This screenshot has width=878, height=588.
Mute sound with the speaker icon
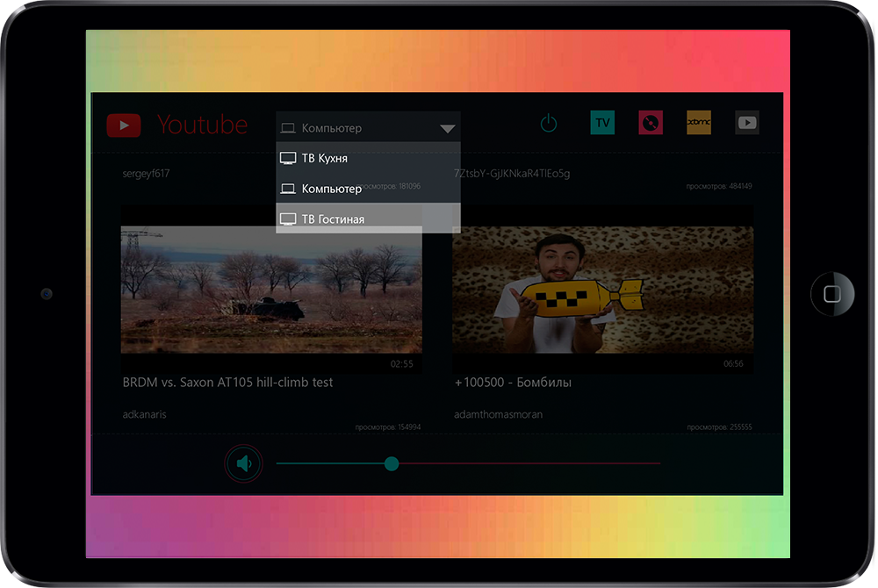point(244,463)
